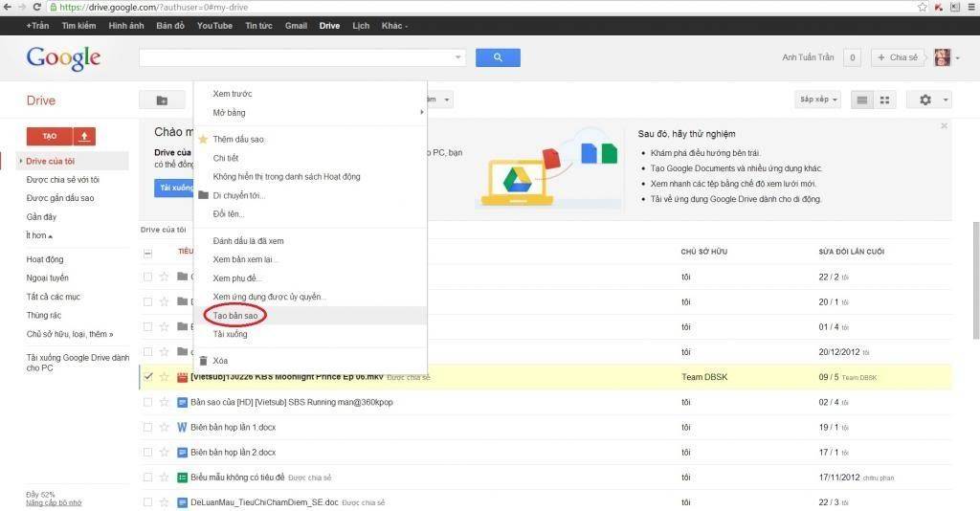
Task: Star Biên bản họp lần 1.docx
Action: pos(165,428)
